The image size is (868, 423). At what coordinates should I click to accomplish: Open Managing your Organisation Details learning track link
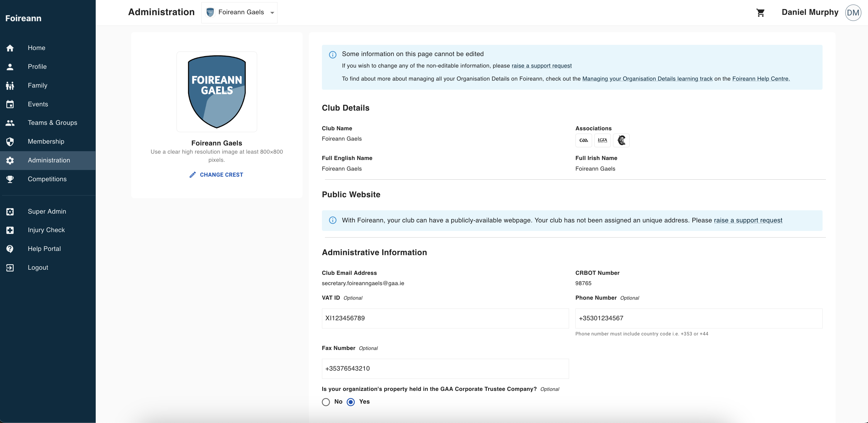(x=647, y=79)
